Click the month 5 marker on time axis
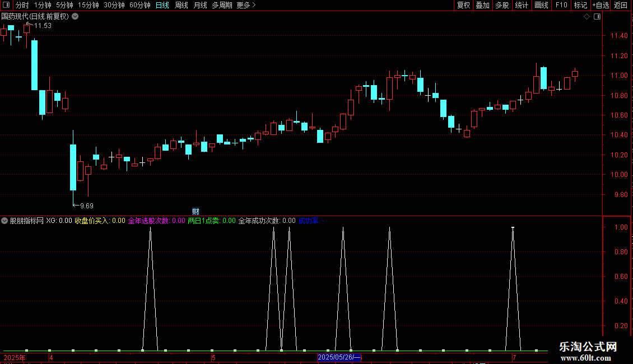This screenshot has height=364, width=633. 213,357
